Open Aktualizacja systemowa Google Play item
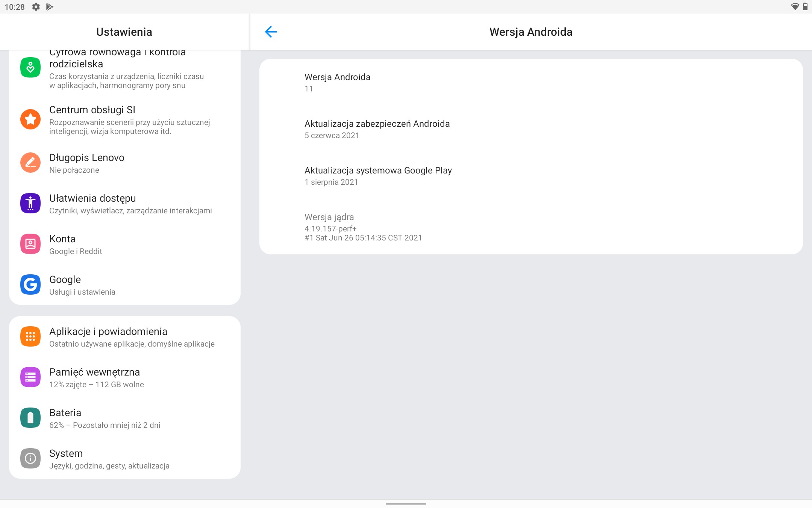The width and height of the screenshot is (812, 508). [x=531, y=176]
